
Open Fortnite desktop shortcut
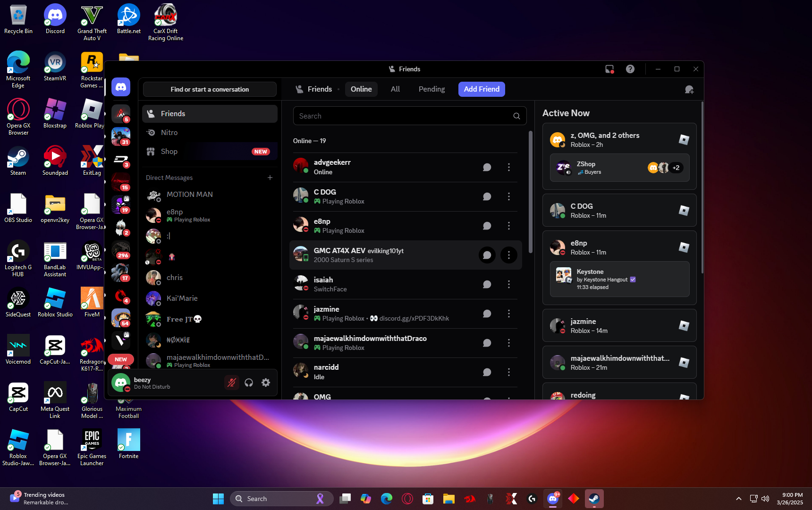click(129, 444)
